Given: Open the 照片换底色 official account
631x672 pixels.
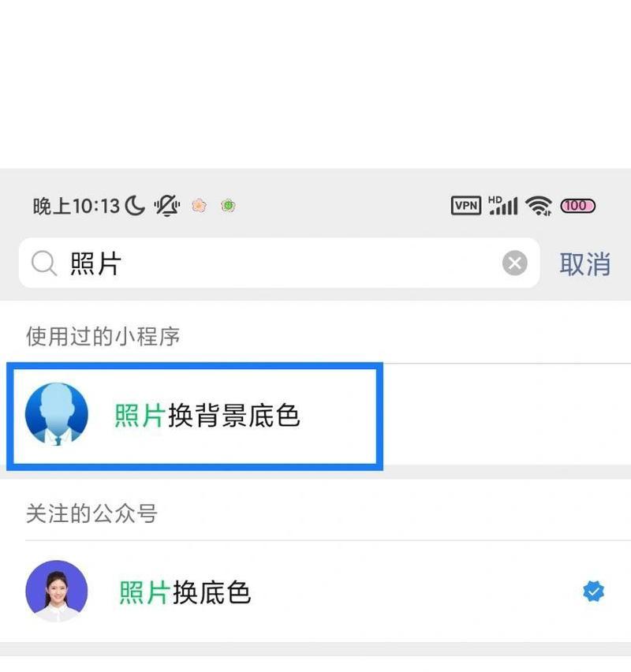Looking at the screenshot, I should click(x=315, y=592).
